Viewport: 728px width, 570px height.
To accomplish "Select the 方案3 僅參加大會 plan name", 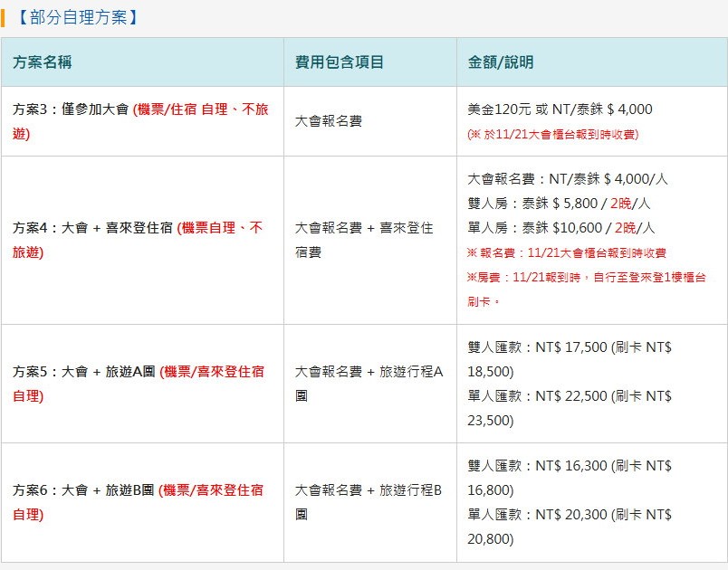I will (71, 109).
